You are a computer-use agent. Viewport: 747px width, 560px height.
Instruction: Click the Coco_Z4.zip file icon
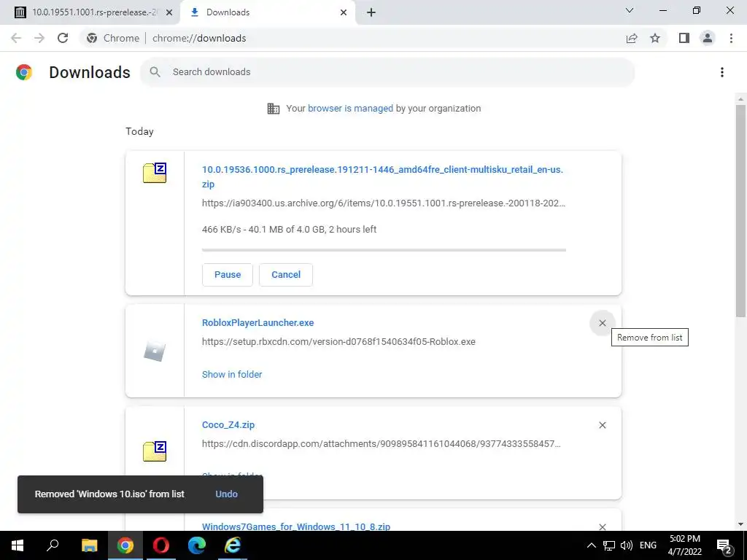tap(155, 451)
